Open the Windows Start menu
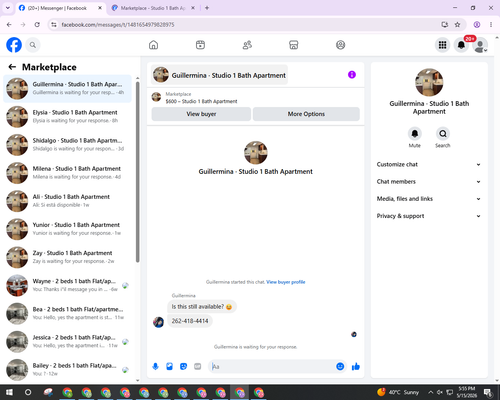The height and width of the screenshot is (400, 500). tap(9, 392)
